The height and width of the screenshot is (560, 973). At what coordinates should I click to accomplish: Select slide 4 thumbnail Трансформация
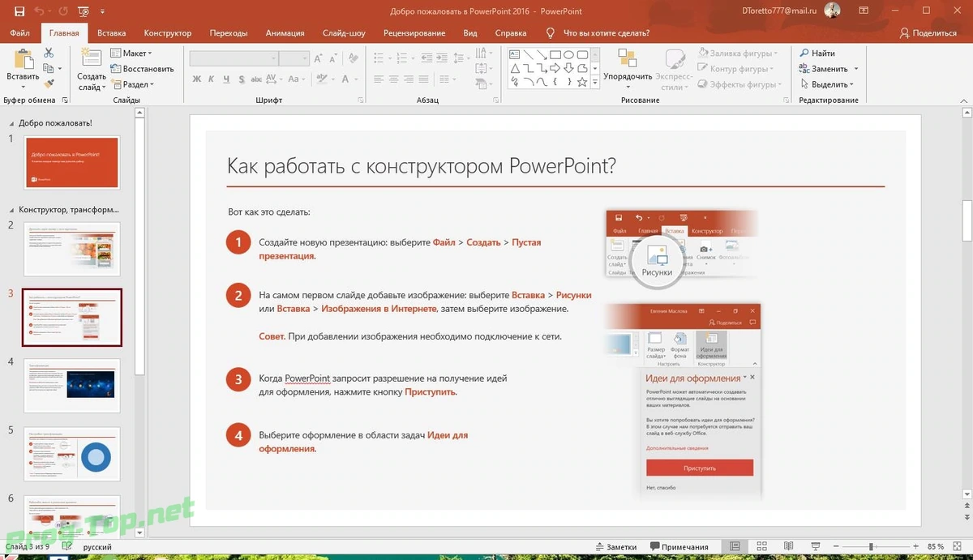click(x=72, y=386)
